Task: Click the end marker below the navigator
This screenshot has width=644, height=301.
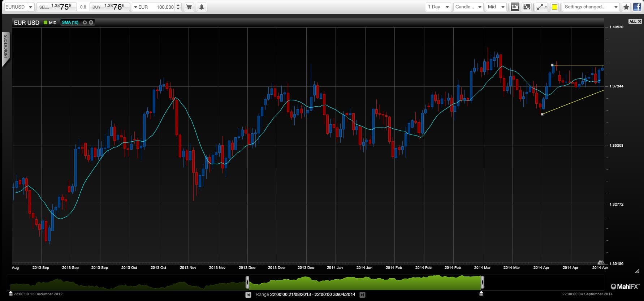Action: 481,293
